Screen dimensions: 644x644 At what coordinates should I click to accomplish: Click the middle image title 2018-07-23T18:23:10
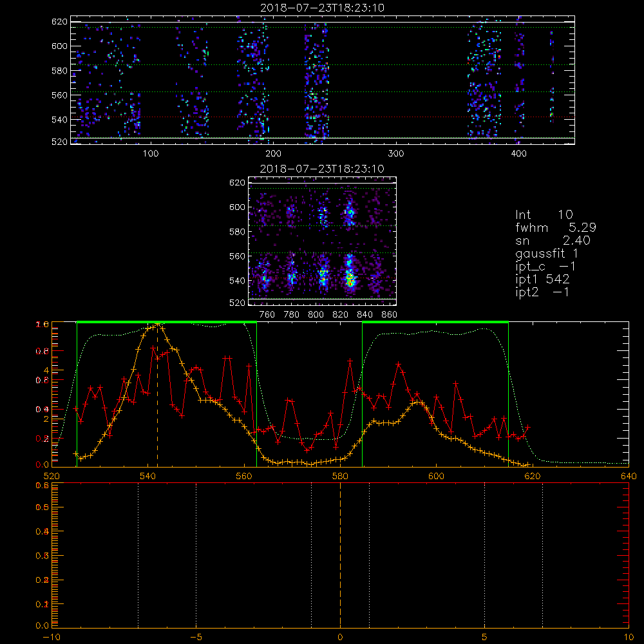322,169
